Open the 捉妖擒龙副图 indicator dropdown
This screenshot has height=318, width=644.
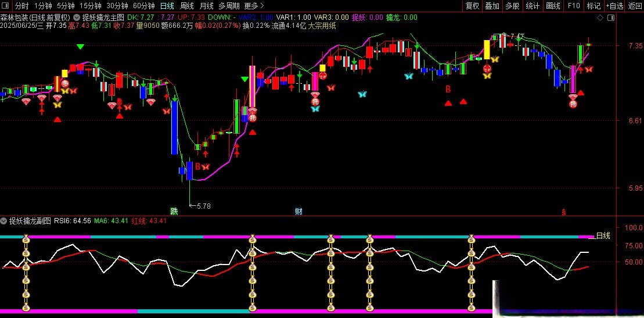[x=4, y=221]
